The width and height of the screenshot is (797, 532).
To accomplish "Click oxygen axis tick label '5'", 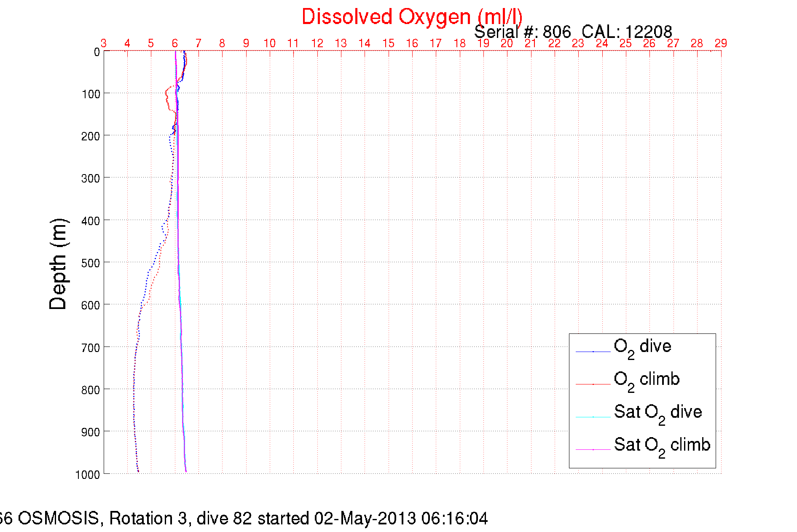I will (x=151, y=43).
